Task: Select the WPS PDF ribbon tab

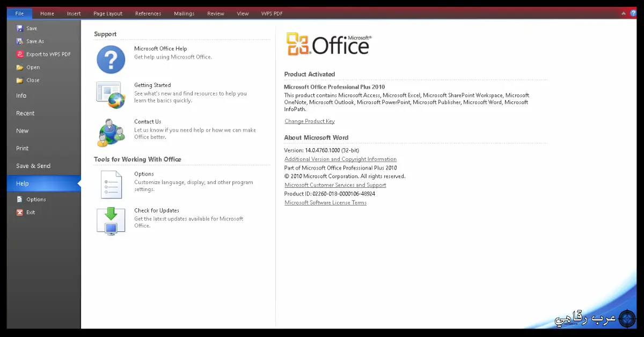Action: coord(272,13)
